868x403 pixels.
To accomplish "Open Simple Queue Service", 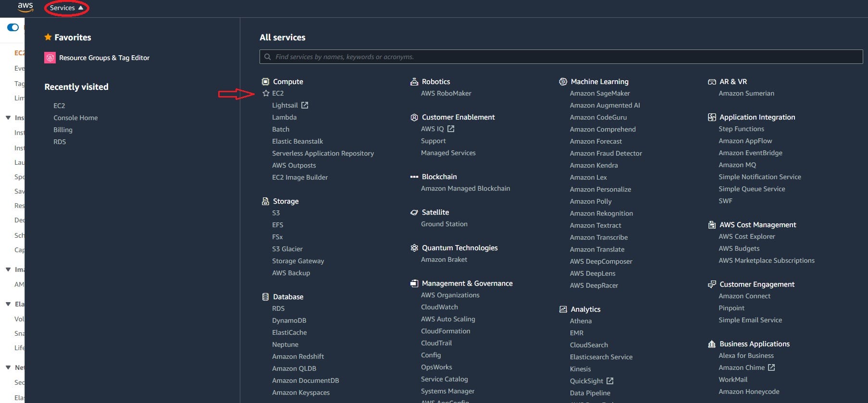I will 752,189.
